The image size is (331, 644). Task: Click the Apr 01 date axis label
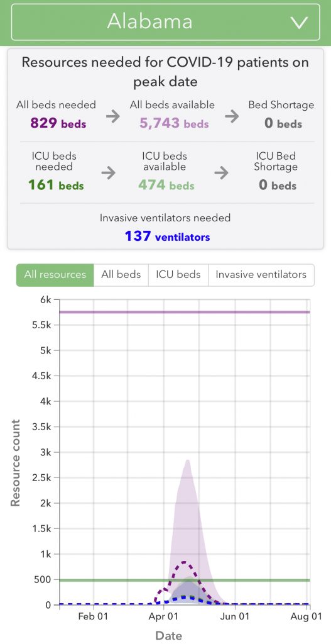[165, 616]
